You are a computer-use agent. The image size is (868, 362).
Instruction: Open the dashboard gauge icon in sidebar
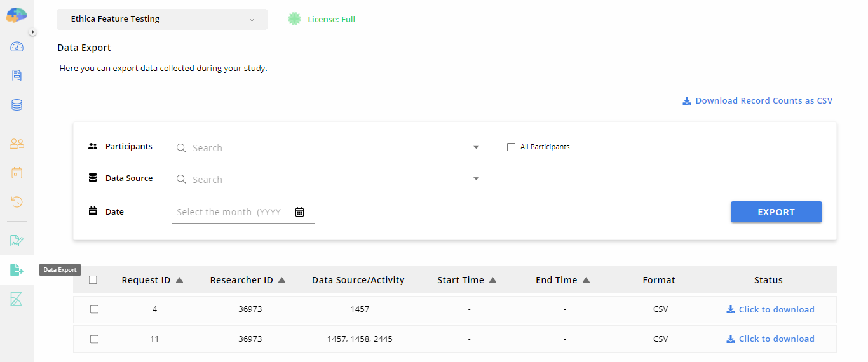point(17,46)
